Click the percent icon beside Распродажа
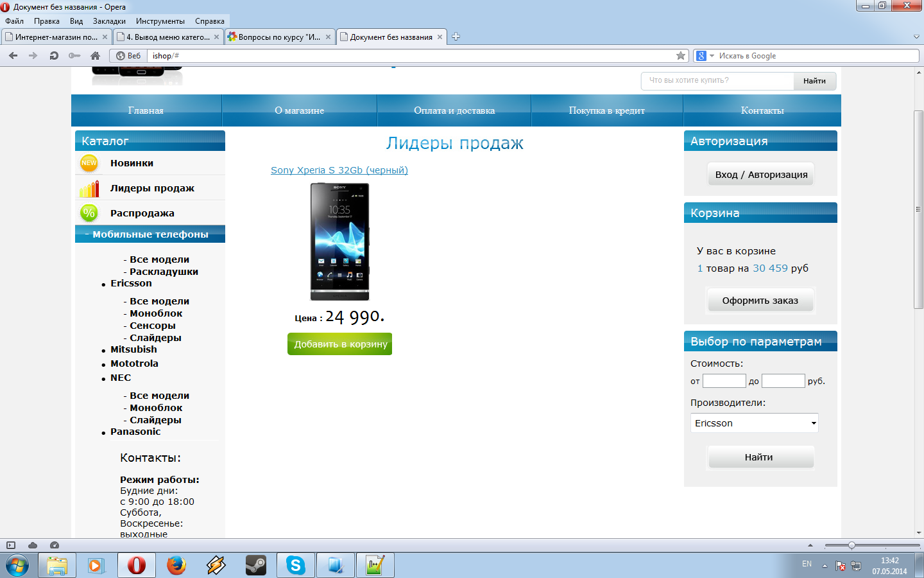 pos(89,213)
